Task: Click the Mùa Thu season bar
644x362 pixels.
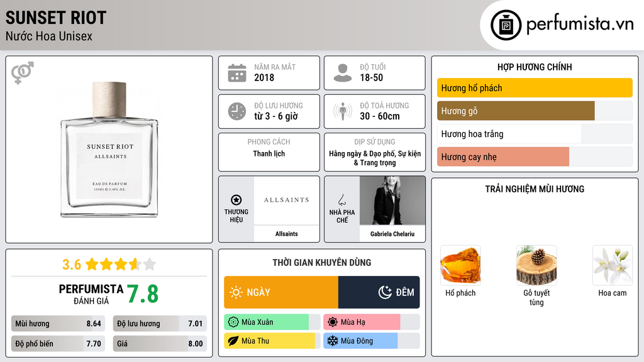Action: click(x=272, y=341)
